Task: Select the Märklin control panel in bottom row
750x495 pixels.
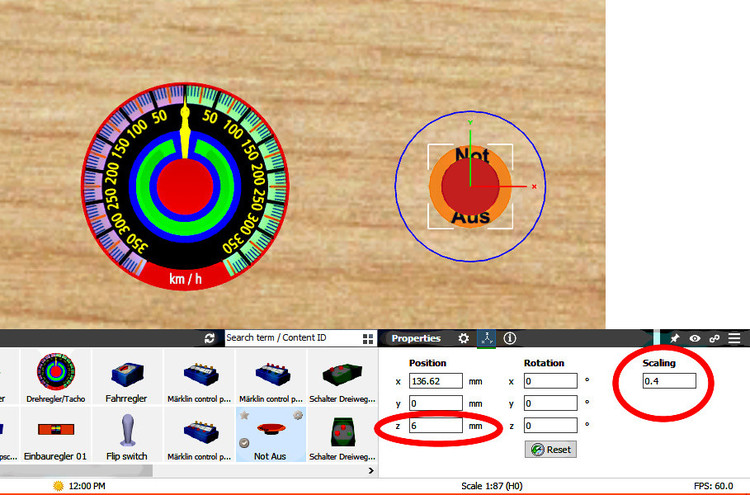Action: (x=199, y=435)
